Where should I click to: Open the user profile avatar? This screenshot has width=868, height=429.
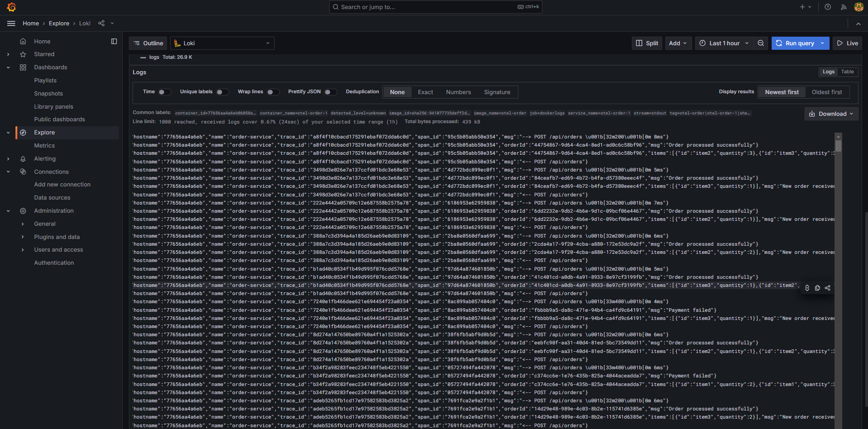(859, 7)
